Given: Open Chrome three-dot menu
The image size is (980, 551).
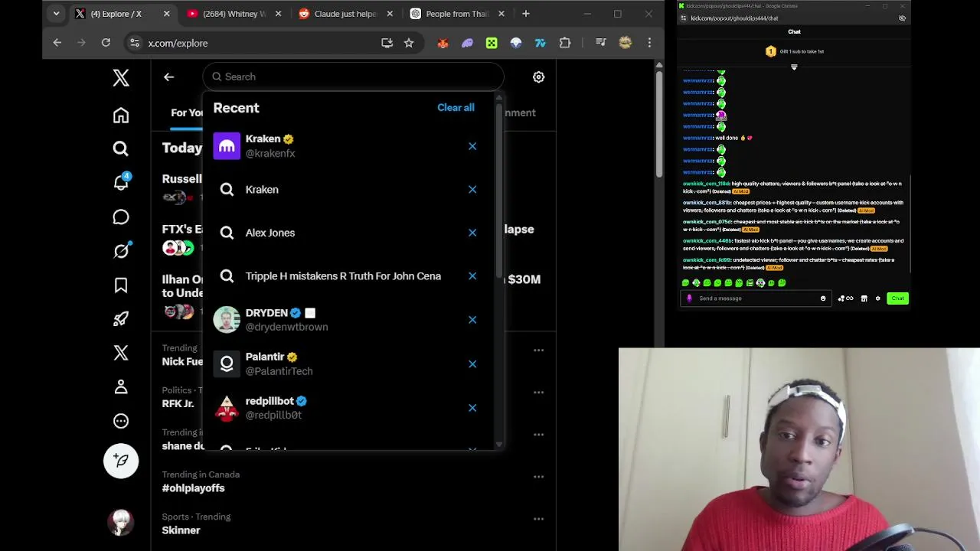Looking at the screenshot, I should pos(649,43).
